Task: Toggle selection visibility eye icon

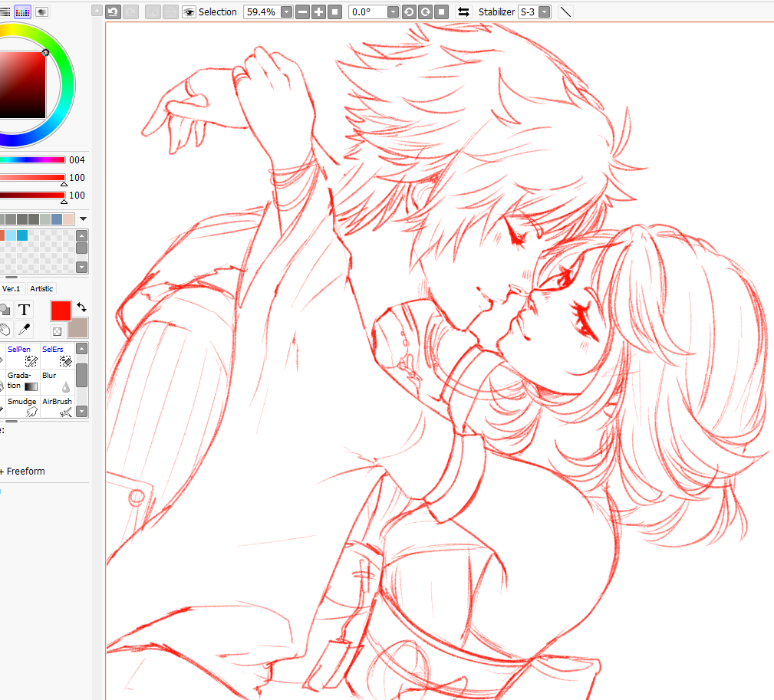Action: click(189, 12)
